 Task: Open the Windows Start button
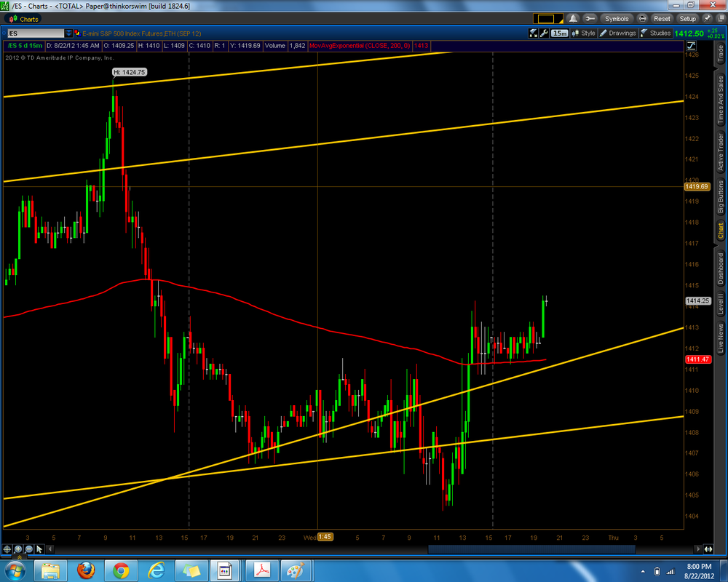(x=15, y=570)
